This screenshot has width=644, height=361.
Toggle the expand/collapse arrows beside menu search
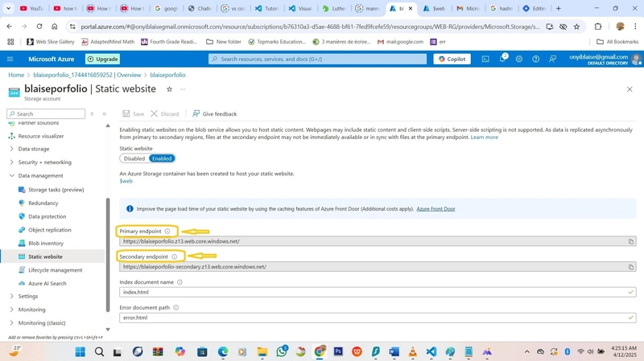click(x=92, y=114)
